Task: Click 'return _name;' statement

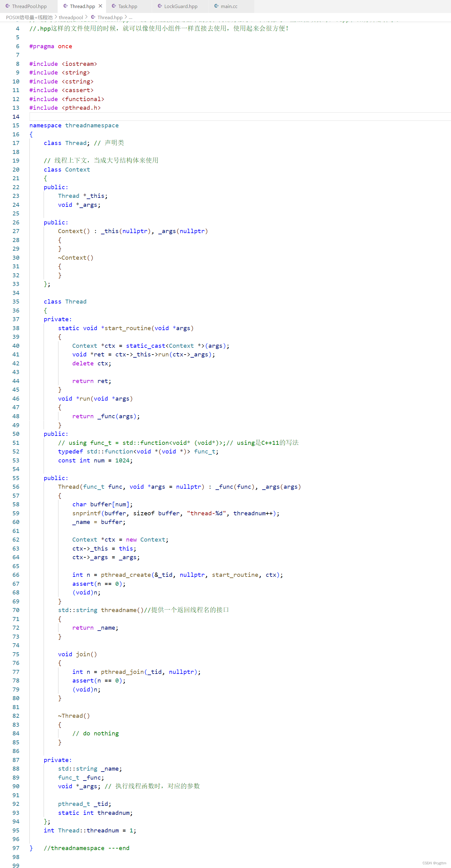Action: tap(95, 628)
